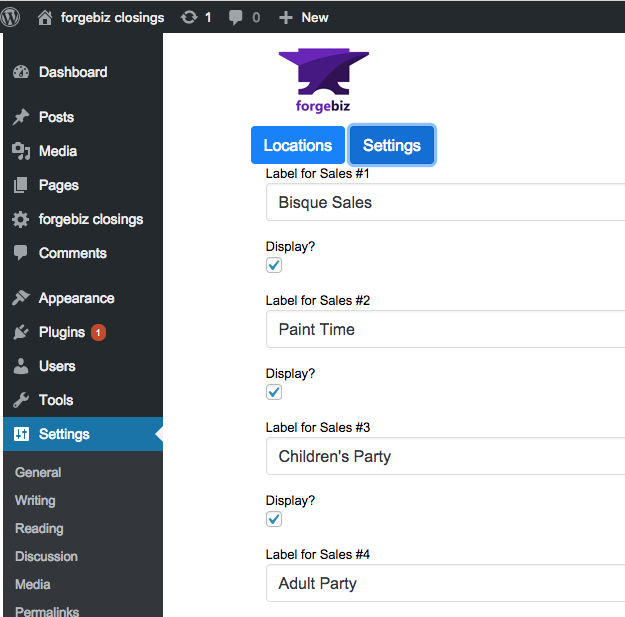
Task: Focus the Adult Party text field
Action: [x=445, y=583]
